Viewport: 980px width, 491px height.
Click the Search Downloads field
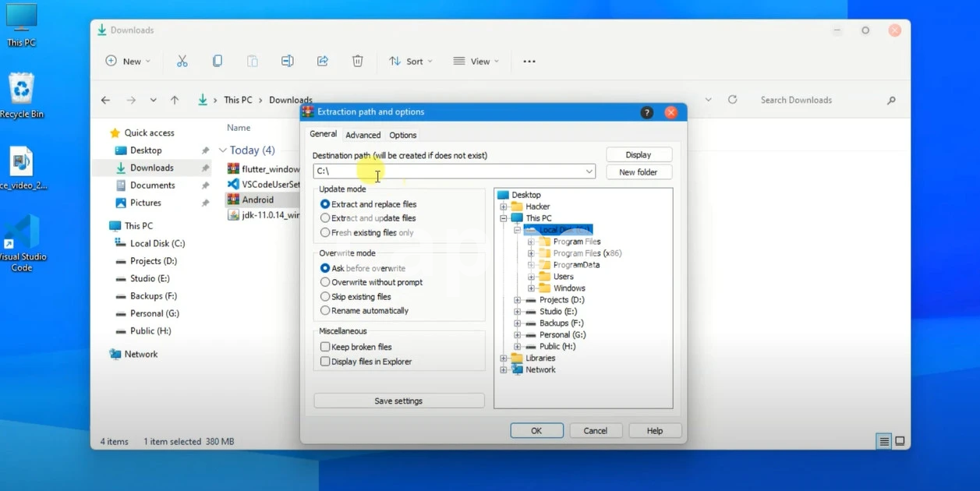819,100
